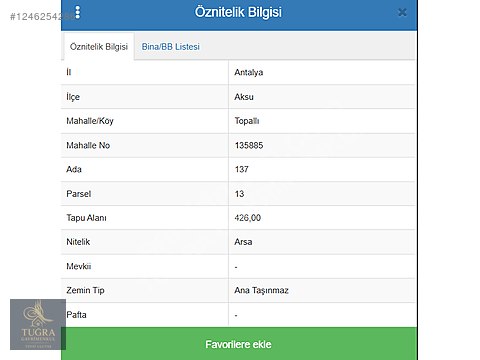Viewport: 480px width, 360px height.
Task: Click the Mevkii row label
Action: click(79, 266)
